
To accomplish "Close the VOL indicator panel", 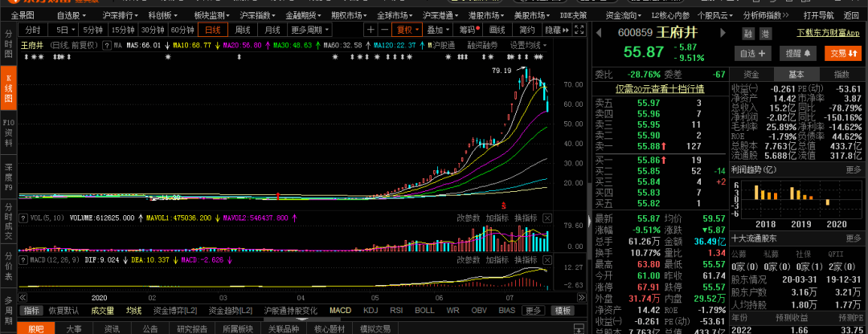I will [547, 218].
